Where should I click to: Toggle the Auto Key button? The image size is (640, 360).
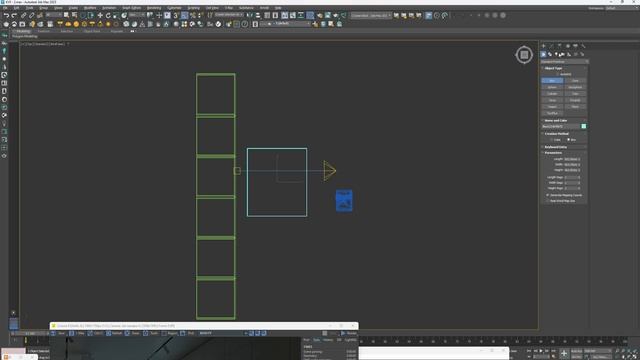click(576, 351)
